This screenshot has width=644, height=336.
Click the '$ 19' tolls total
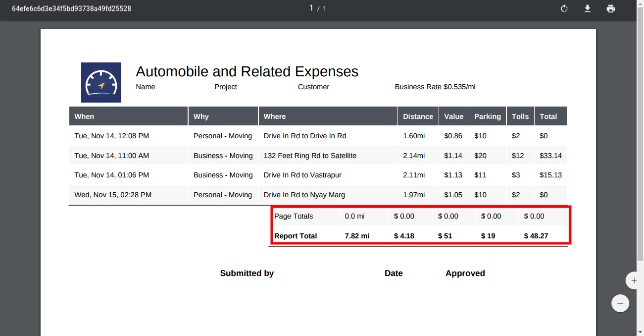pos(488,236)
